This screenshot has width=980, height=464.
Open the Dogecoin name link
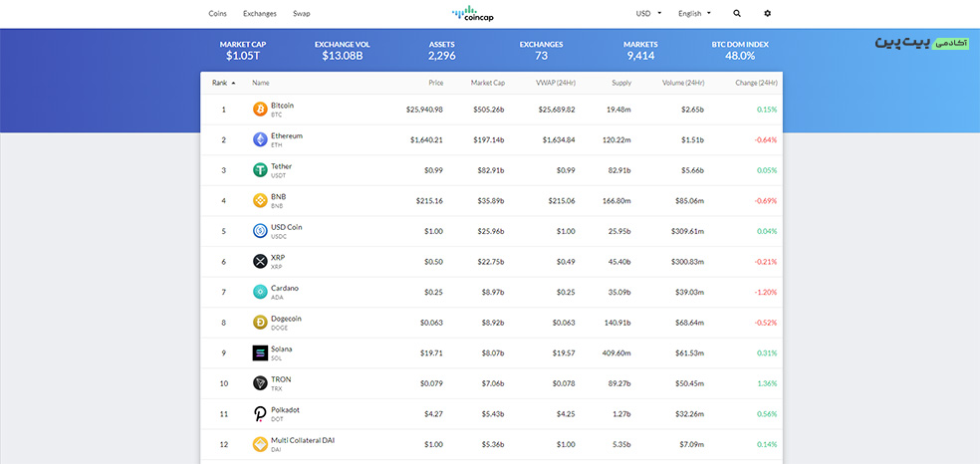[x=286, y=319]
